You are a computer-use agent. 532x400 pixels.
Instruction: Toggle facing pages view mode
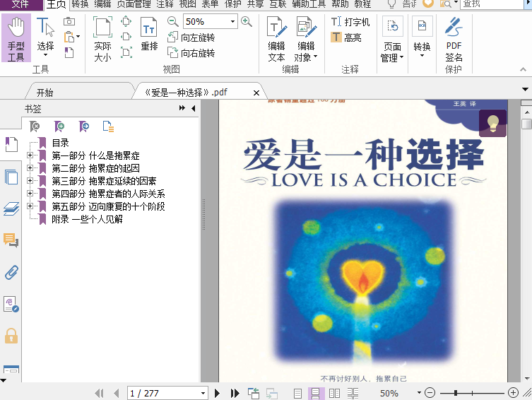click(334, 394)
